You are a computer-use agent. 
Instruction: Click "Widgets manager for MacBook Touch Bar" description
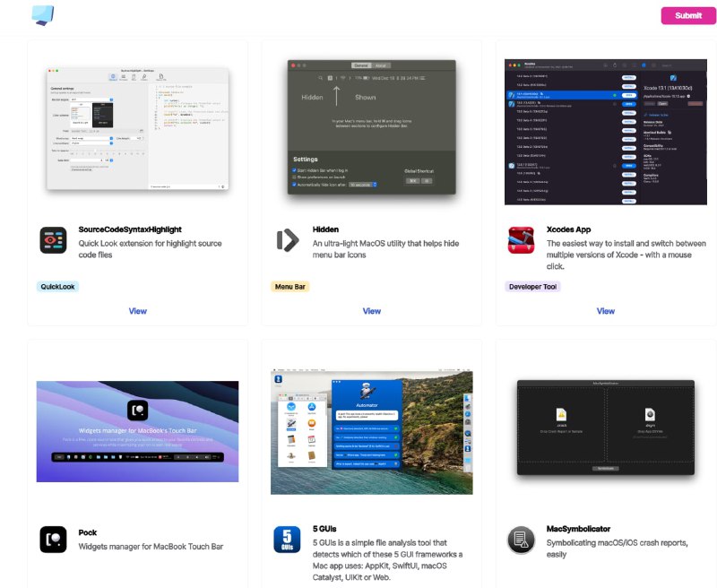pyautogui.click(x=151, y=547)
